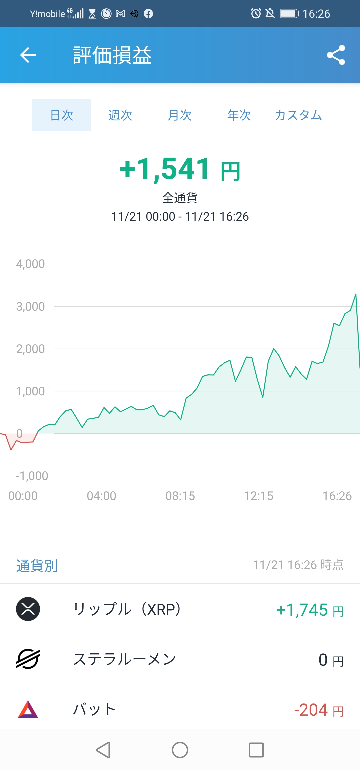Select the 日次 daily tab
This screenshot has width=360, height=770.
tap(61, 115)
